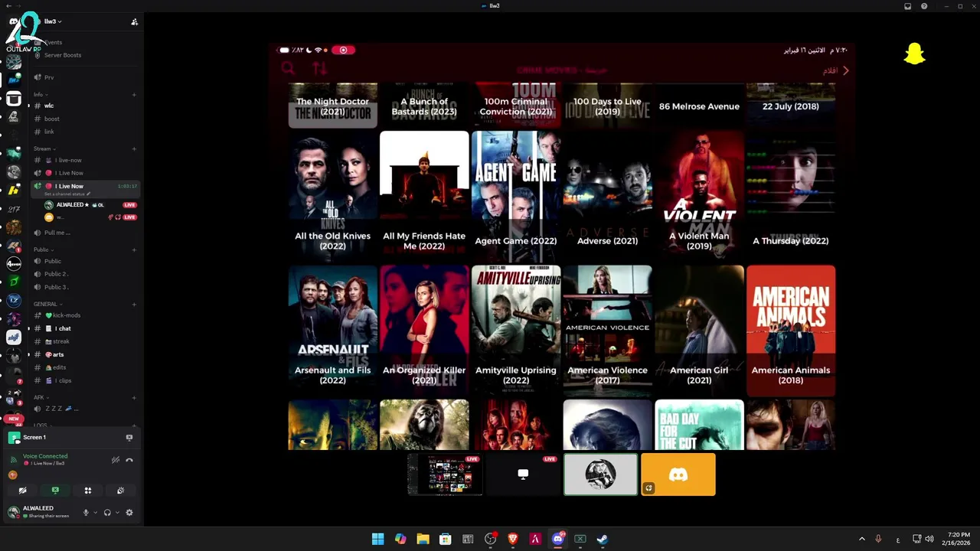980x551 pixels.
Task: Select the orange Discord participant tile
Action: (x=678, y=474)
